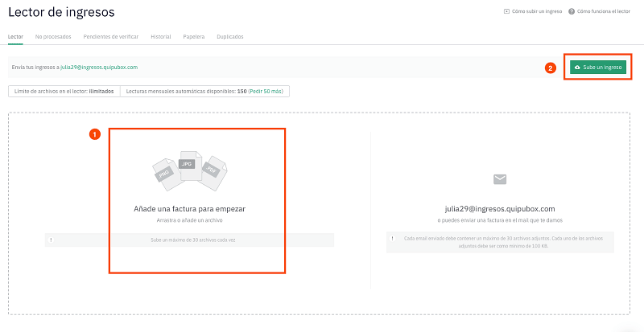Click the question mark help icon
The height and width of the screenshot is (332, 644).
pos(572,11)
